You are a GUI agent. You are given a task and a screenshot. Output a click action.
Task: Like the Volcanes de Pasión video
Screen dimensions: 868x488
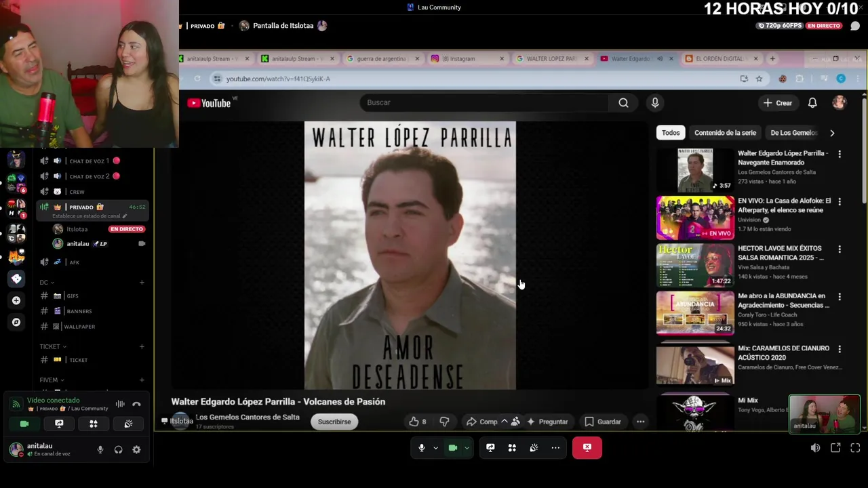(x=417, y=422)
